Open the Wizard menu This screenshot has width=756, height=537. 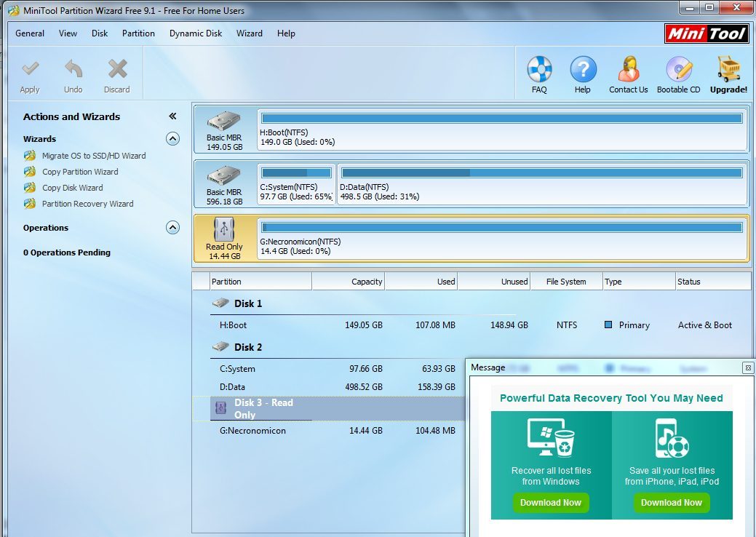point(250,33)
